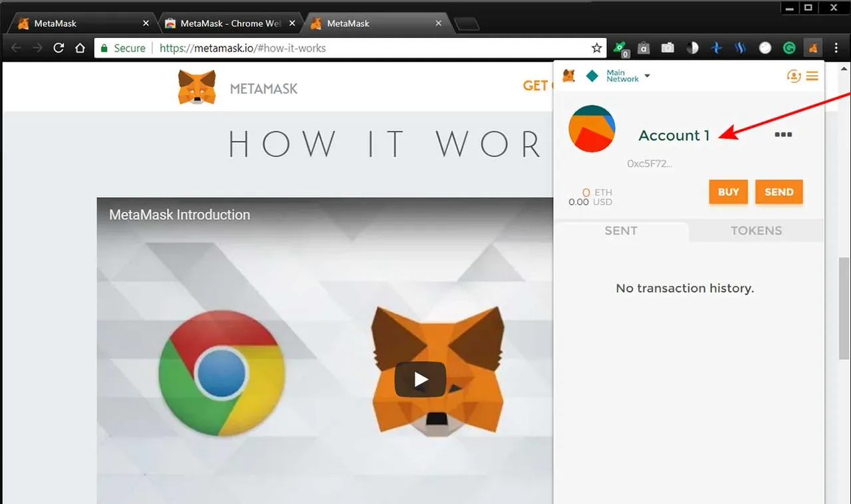
Task: Click the scrollbar up arrow
Action: click(844, 67)
